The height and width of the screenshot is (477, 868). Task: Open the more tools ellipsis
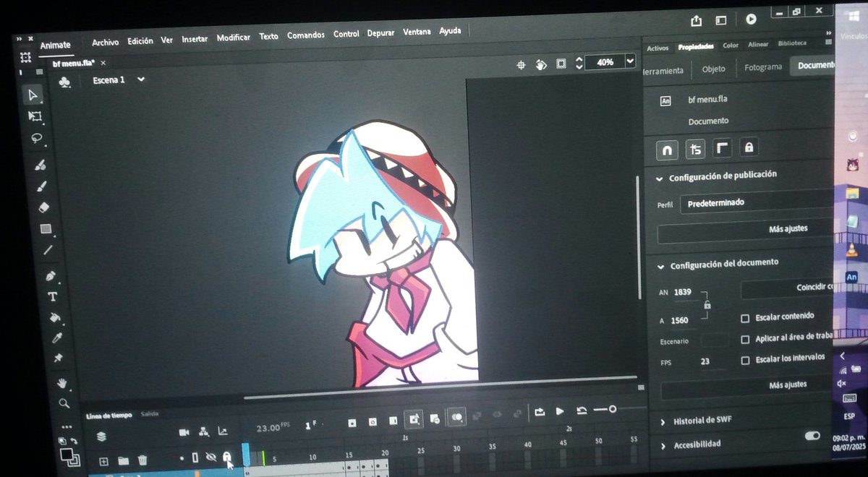(x=67, y=426)
